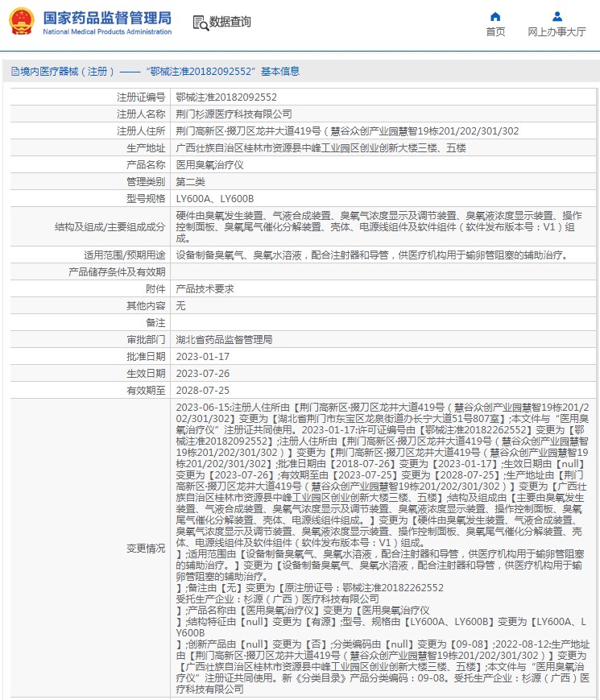Click the 数据查询 label

pos(230,22)
